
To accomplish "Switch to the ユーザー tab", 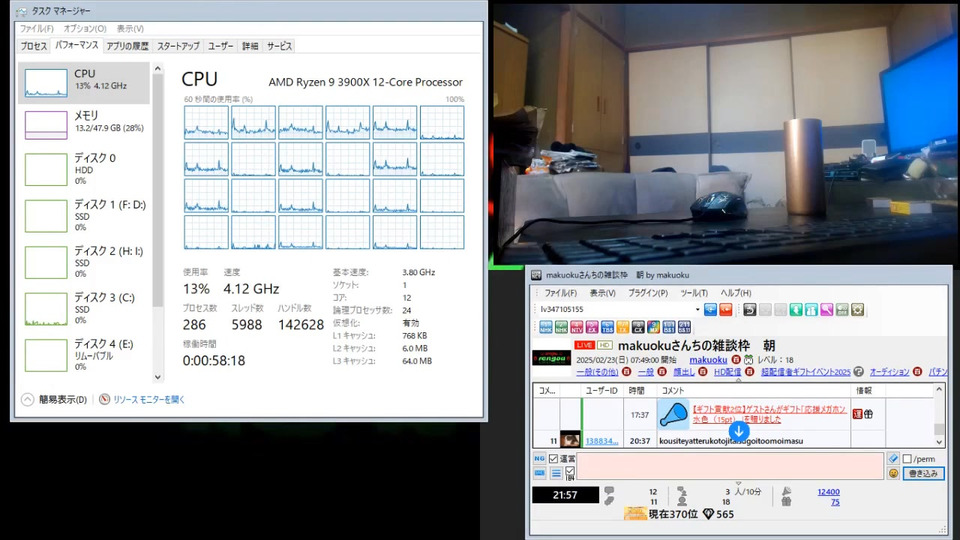I will (x=220, y=46).
